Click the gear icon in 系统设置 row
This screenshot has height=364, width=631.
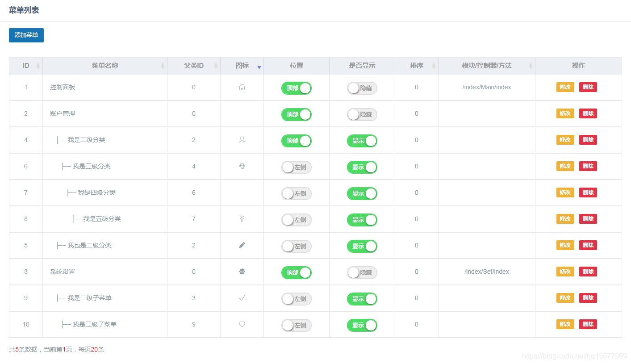(242, 272)
